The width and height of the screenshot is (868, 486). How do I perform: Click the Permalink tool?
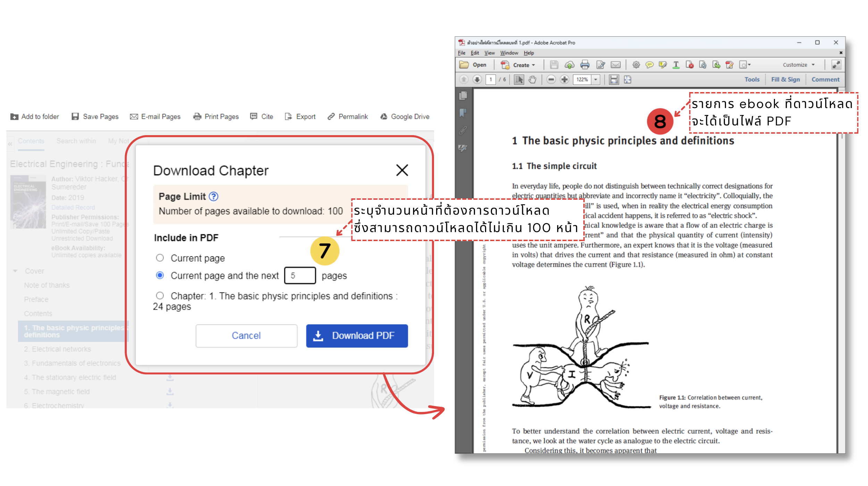click(348, 117)
